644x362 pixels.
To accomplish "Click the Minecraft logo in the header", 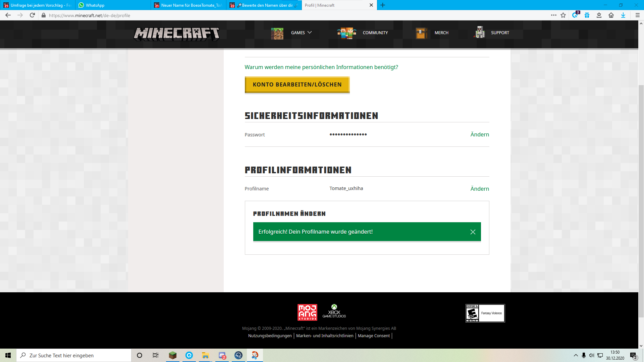I will click(x=176, y=34).
